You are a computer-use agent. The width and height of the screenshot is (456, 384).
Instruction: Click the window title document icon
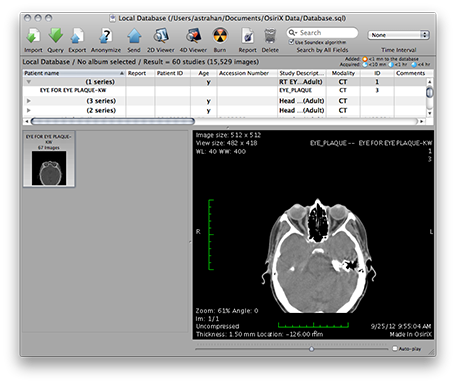pyautogui.click(x=113, y=18)
